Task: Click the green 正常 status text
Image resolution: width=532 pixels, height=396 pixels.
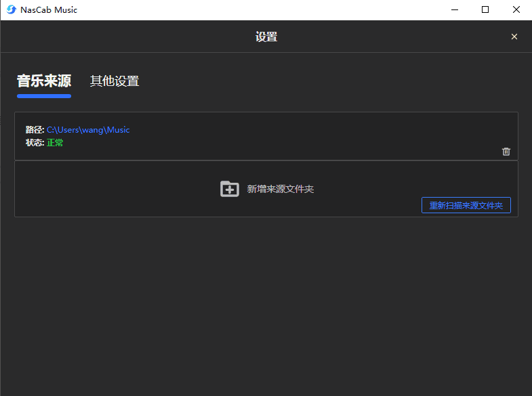Action: pyautogui.click(x=55, y=143)
